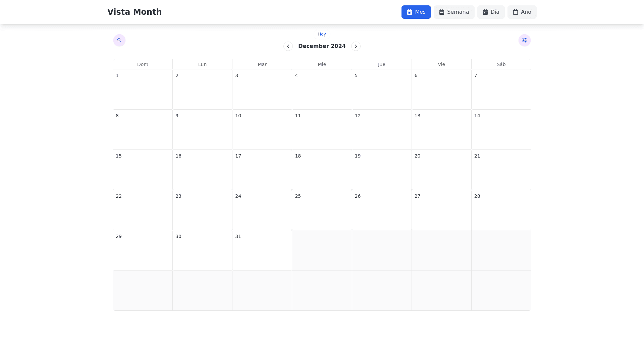Screen dimensions: 644x362
Task: Select December 18 day cell
Action: pos(322,170)
